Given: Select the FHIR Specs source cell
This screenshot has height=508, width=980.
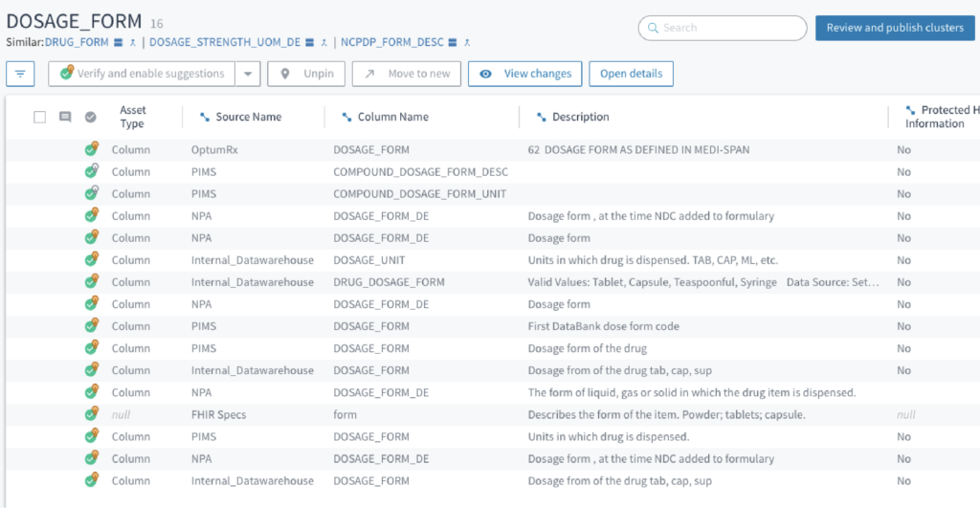Looking at the screenshot, I should (x=219, y=414).
